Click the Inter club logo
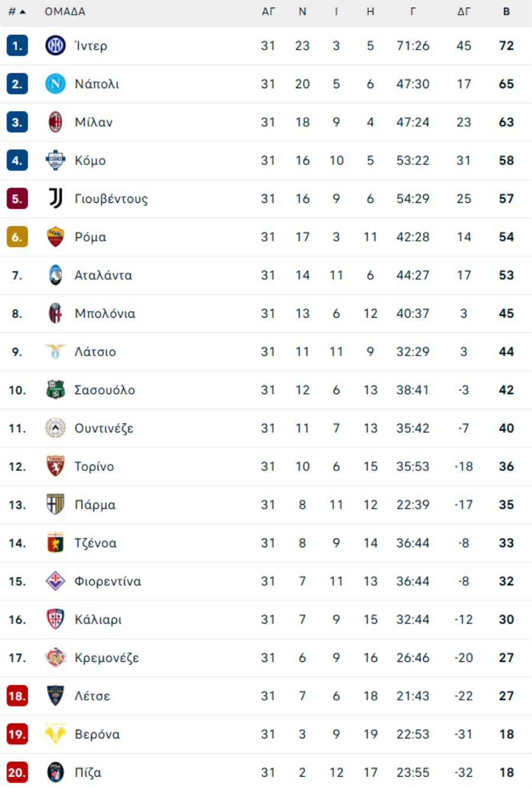532x788 pixels. click(56, 46)
